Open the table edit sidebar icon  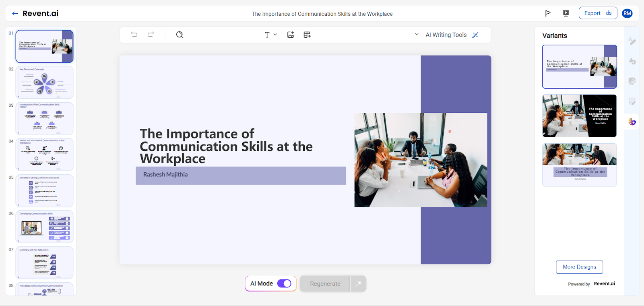point(632,101)
